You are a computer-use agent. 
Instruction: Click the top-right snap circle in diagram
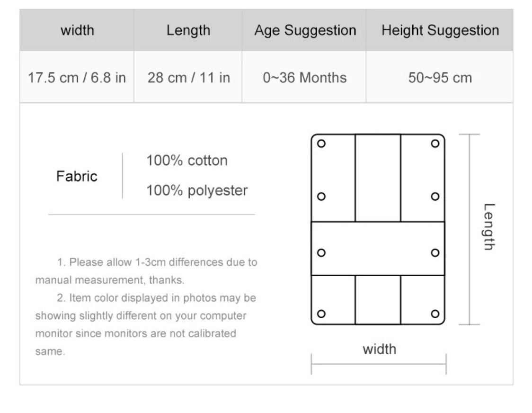pos(435,144)
